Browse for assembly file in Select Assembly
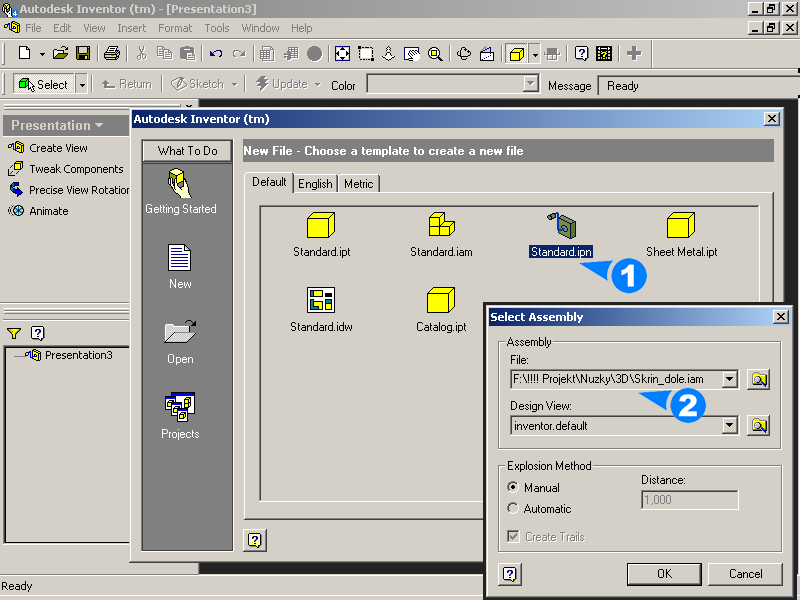The image size is (800, 600). pos(759,380)
